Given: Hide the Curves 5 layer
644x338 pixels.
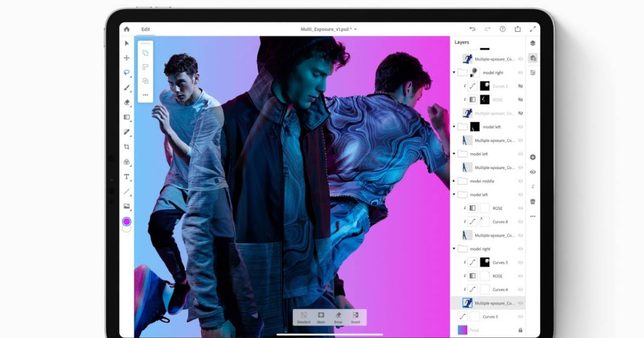Looking at the screenshot, I should 520,317.
